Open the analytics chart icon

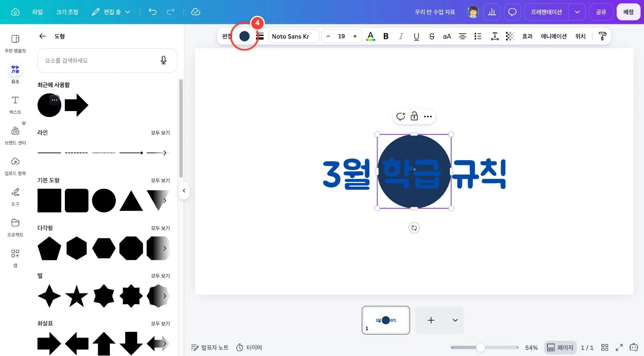492,12
